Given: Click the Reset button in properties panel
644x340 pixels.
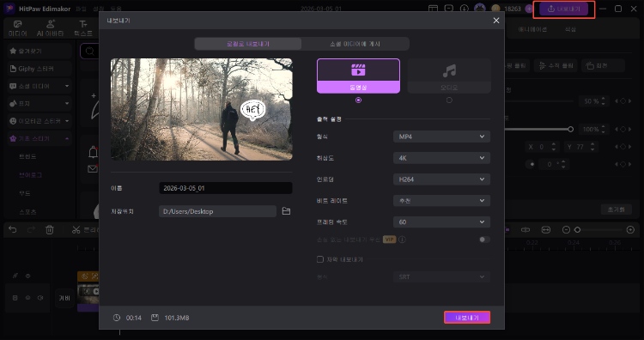Looking at the screenshot, I should point(616,209).
